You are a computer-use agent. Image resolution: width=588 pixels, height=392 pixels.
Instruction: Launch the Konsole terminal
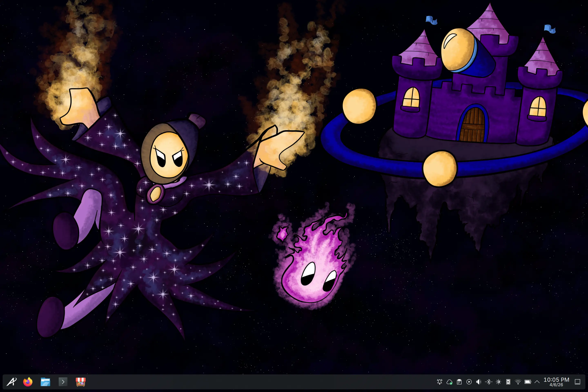coord(63,382)
